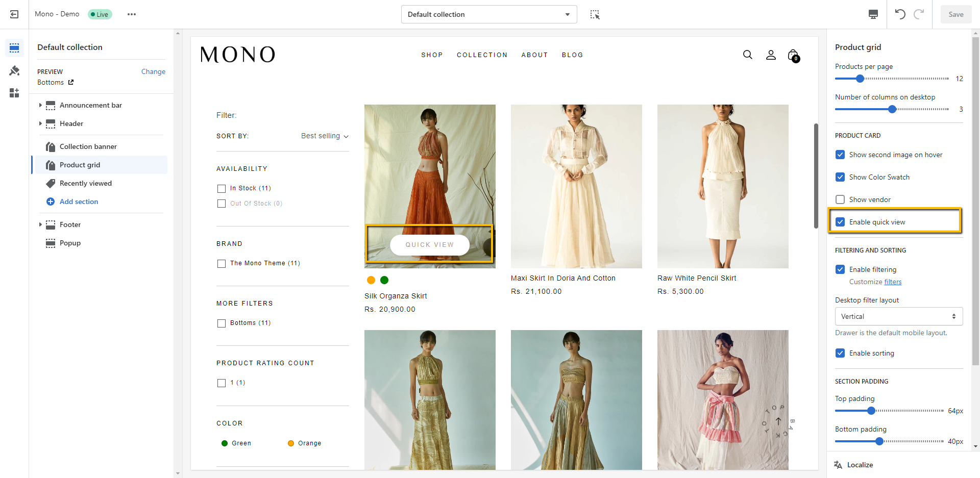980x478 pixels.
Task: Click the Save button
Action: pos(956,14)
